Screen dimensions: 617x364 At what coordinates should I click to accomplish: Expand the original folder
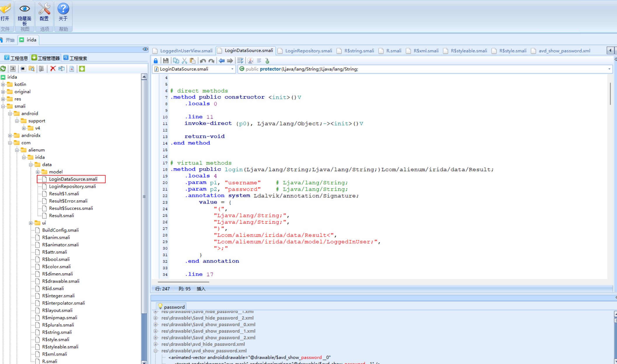3,92
